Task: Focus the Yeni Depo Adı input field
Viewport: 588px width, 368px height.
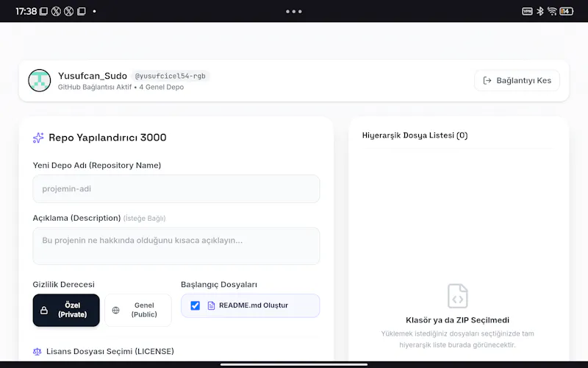Action: point(176,188)
